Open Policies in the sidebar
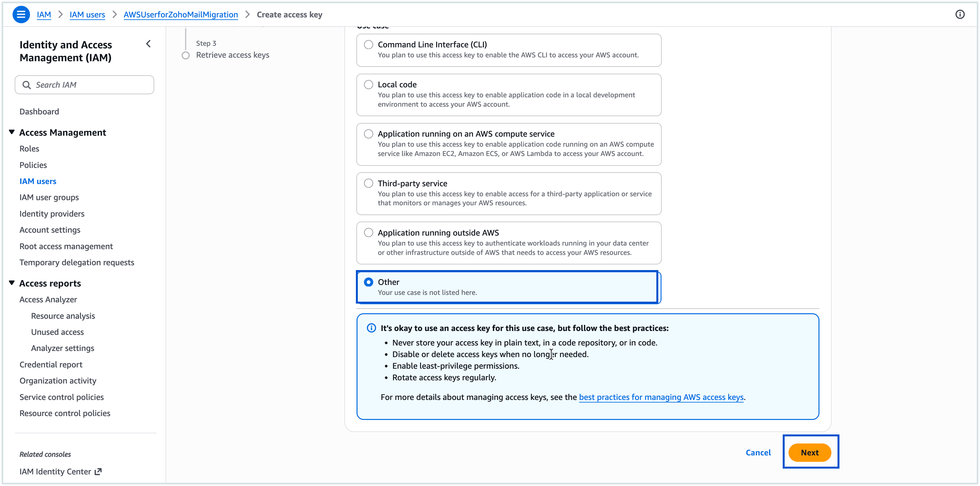 [x=33, y=165]
